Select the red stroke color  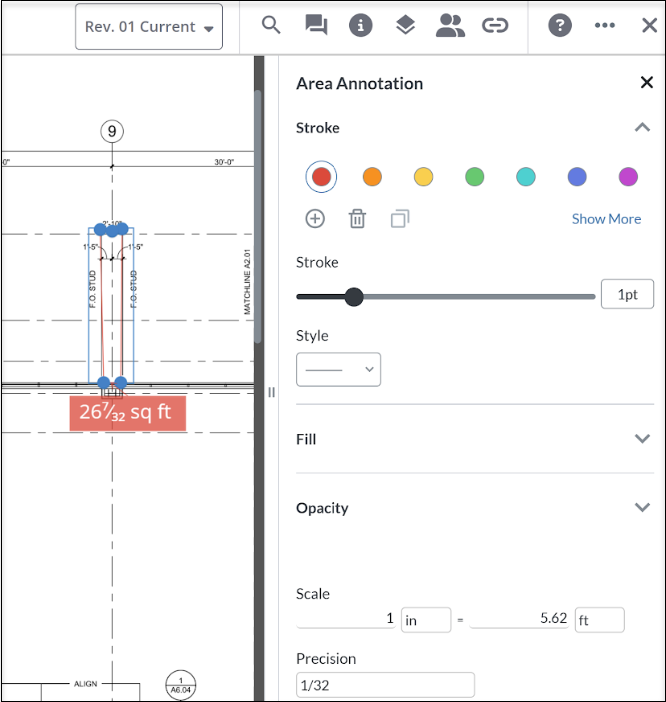321,177
